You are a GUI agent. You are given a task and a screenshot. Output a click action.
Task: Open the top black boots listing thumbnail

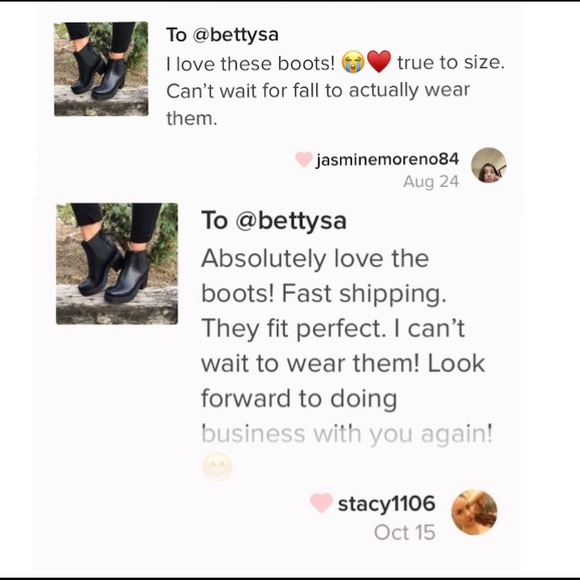click(x=101, y=69)
